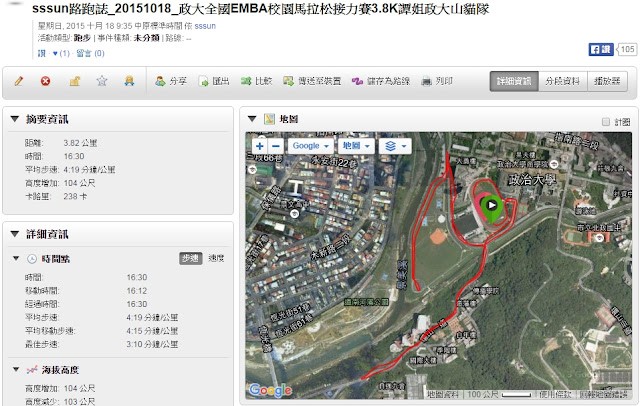Click the star favorite icon
The width and height of the screenshot is (640, 406).
102,81
